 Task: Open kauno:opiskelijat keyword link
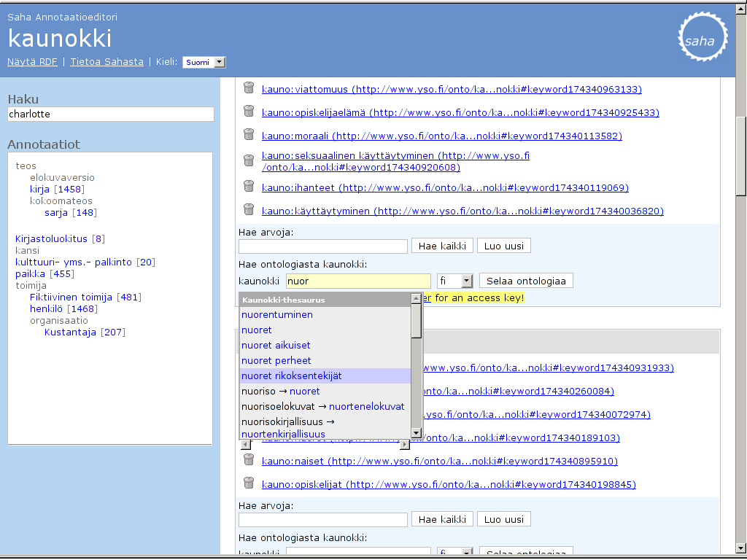click(x=449, y=484)
